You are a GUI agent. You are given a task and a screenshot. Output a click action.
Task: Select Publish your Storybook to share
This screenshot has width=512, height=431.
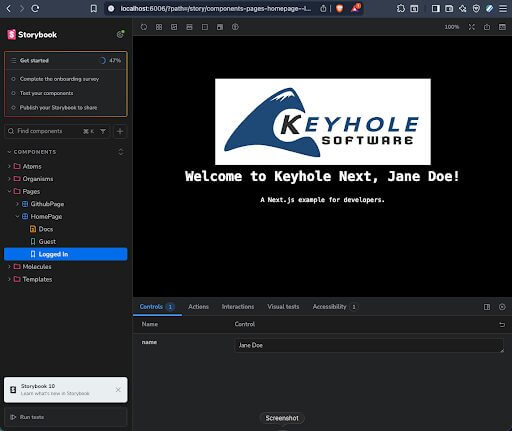click(x=58, y=108)
